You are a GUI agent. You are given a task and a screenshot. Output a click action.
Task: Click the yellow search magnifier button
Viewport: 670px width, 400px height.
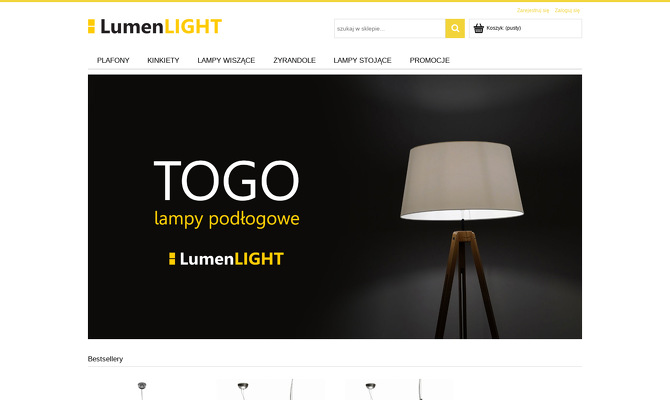coord(455,28)
